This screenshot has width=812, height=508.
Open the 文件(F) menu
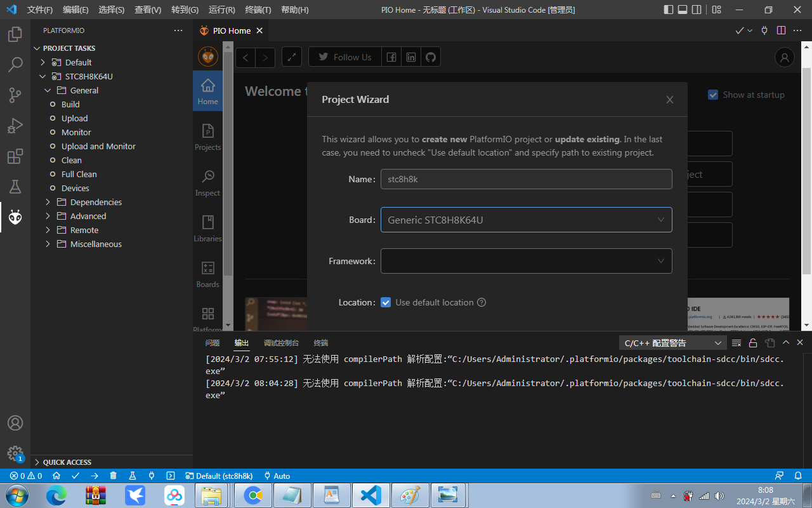click(40, 10)
